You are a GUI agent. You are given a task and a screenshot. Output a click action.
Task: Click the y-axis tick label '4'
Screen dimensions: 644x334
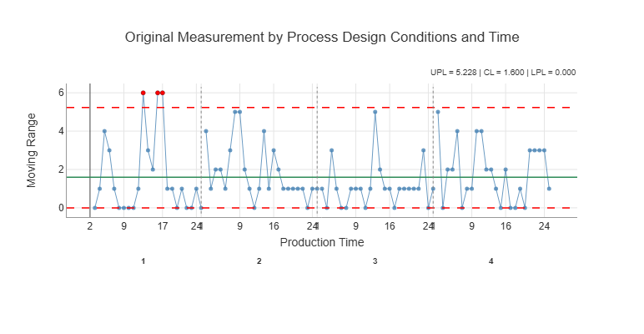click(61, 131)
